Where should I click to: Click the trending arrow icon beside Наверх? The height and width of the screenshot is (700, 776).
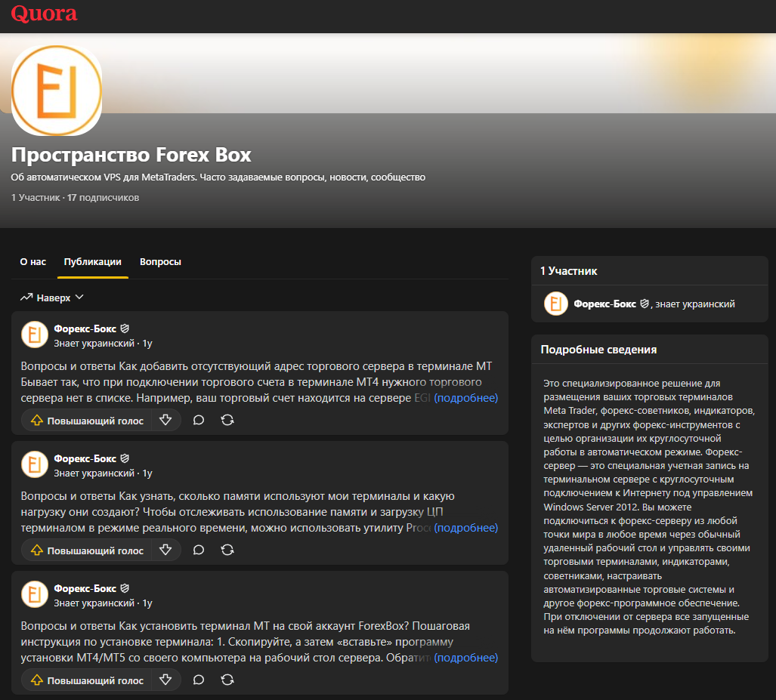pyautogui.click(x=26, y=298)
